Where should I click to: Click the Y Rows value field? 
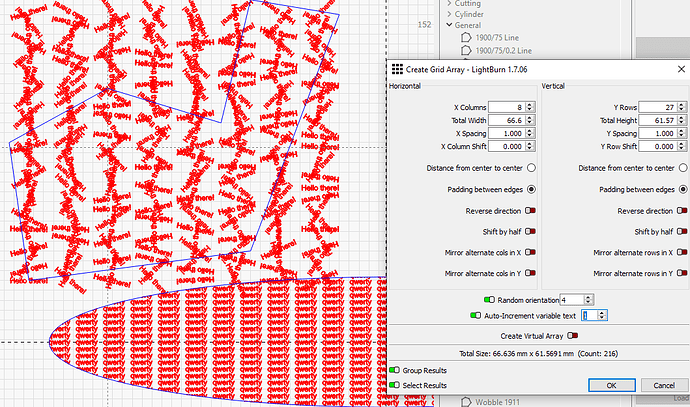[658, 107]
